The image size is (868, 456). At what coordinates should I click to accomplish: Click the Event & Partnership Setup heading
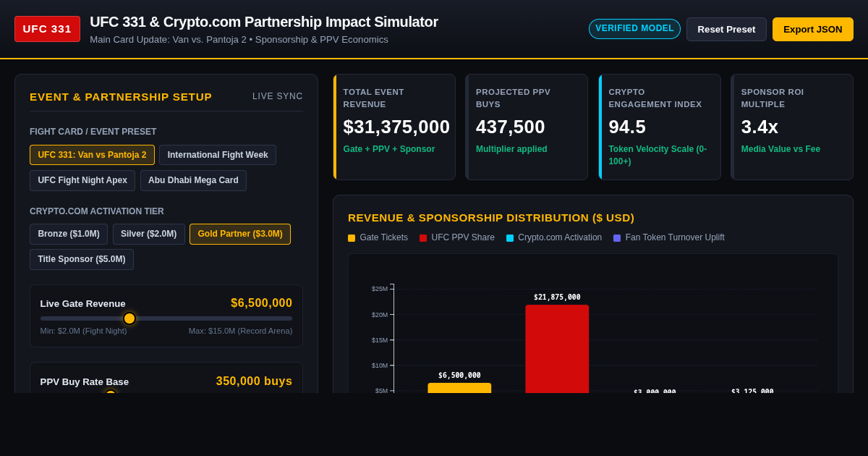[x=121, y=96]
